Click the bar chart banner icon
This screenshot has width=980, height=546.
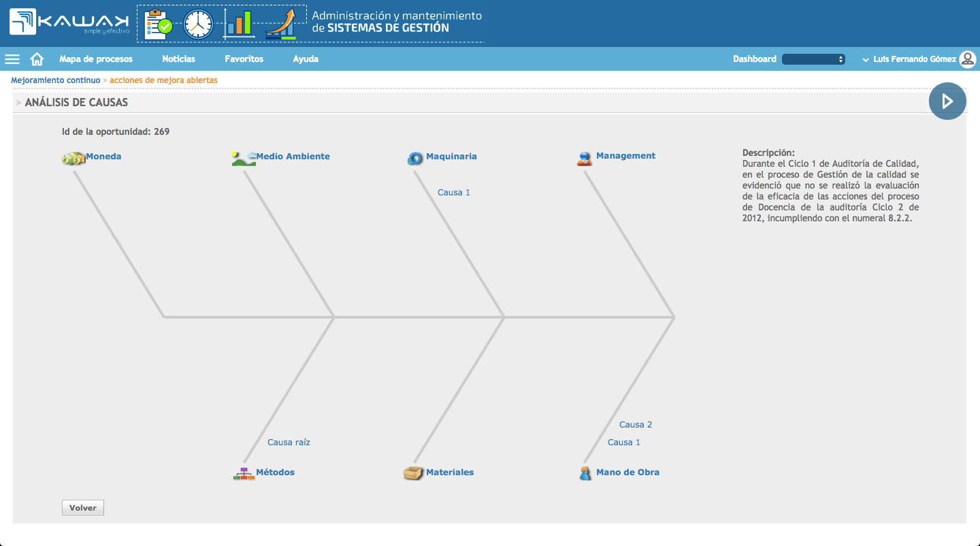(238, 23)
